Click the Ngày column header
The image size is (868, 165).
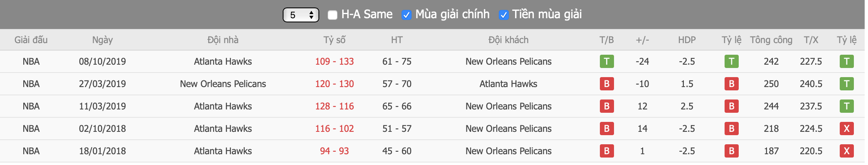[102, 40]
